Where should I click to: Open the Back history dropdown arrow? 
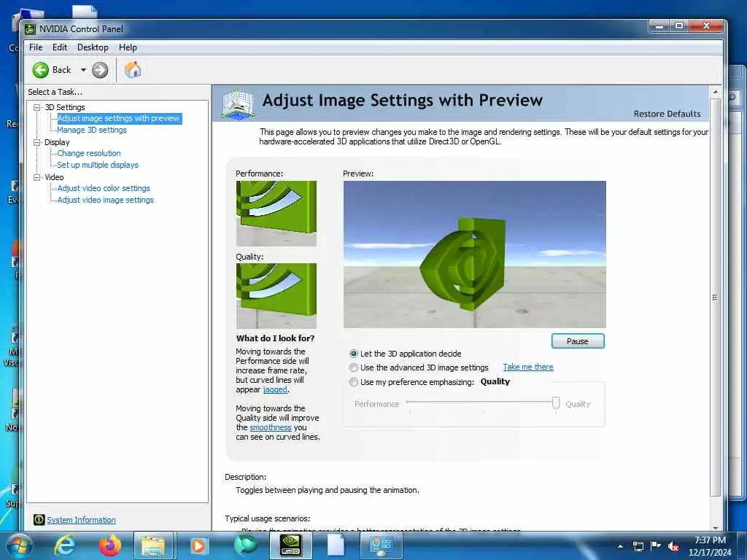pos(83,70)
